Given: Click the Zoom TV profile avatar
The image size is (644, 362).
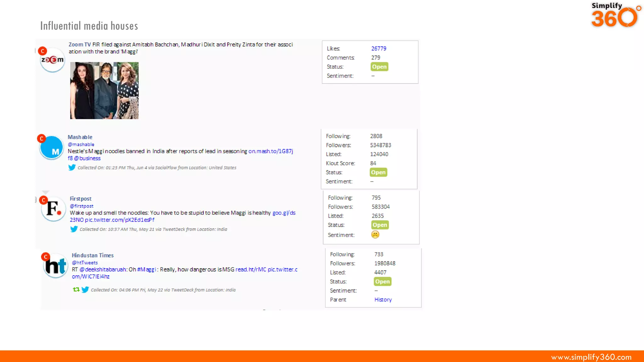Looking at the screenshot, I should (53, 60).
